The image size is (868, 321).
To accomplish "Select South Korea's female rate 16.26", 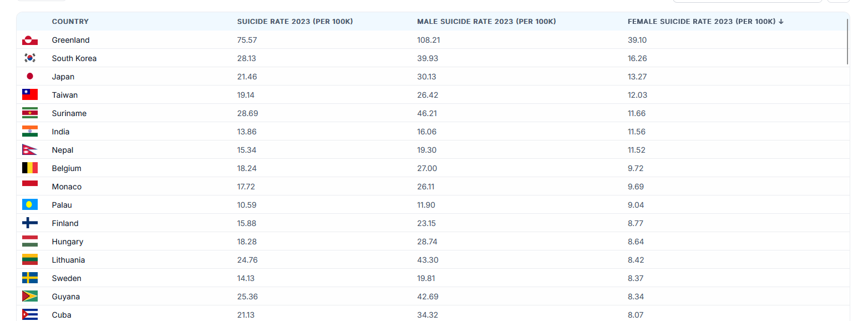I will (x=637, y=58).
